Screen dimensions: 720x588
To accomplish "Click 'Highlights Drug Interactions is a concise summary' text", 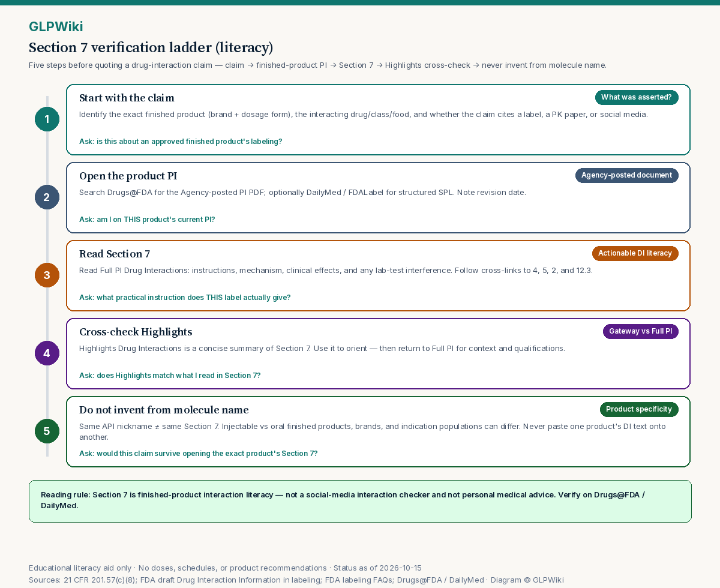I will click(x=322, y=348).
